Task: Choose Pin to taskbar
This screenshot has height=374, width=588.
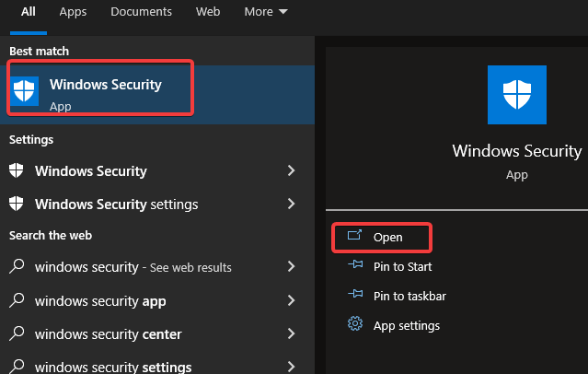Action: pyautogui.click(x=409, y=297)
